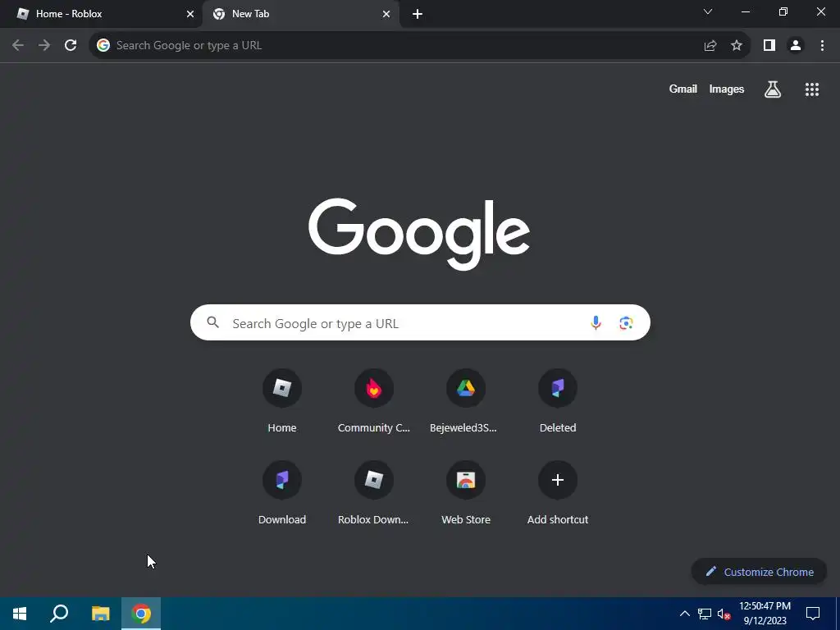Restore down the Chrome window
This screenshot has height=630, width=840.
coord(783,11)
